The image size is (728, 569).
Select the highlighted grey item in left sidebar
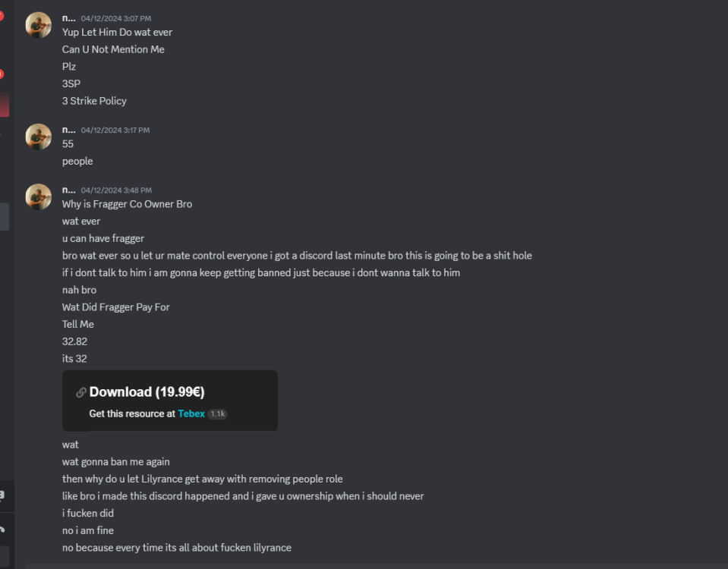click(x=4, y=217)
